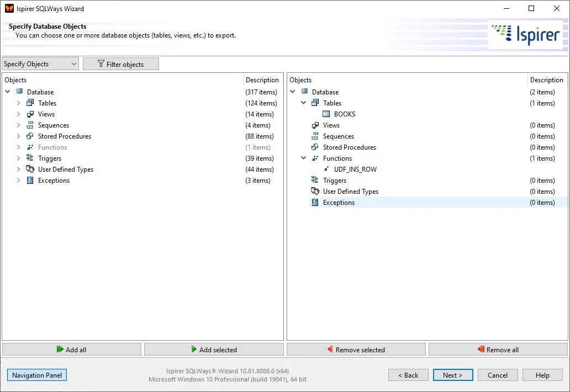Open Help
The image size is (570, 392).
pos(542,375)
